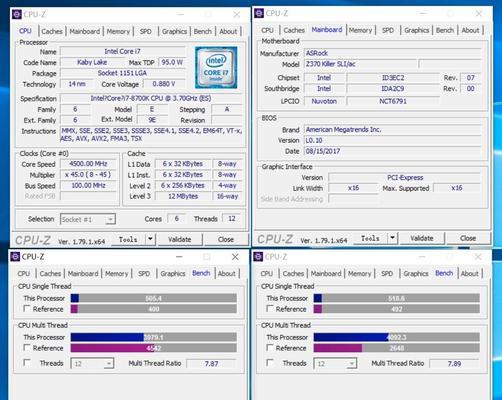The width and height of the screenshot is (502, 400).
Task: Click Tools button in top-left CPU window
Action: click(x=128, y=239)
